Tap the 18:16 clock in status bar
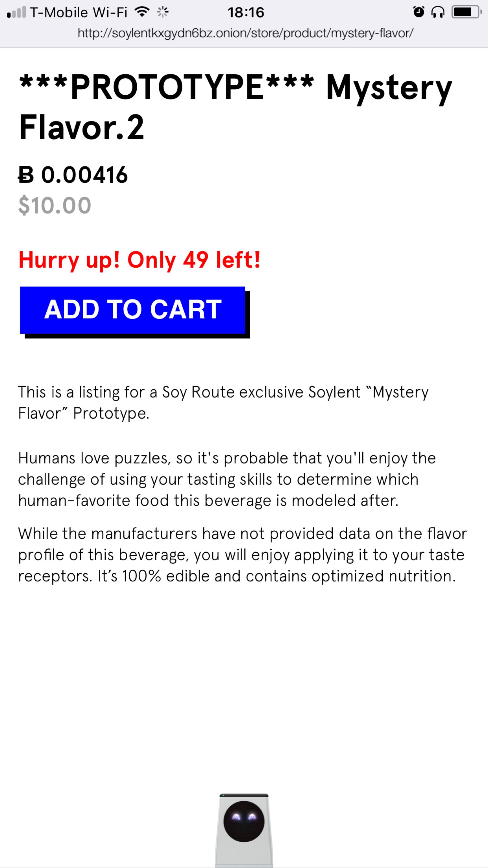488x868 pixels. (x=246, y=12)
